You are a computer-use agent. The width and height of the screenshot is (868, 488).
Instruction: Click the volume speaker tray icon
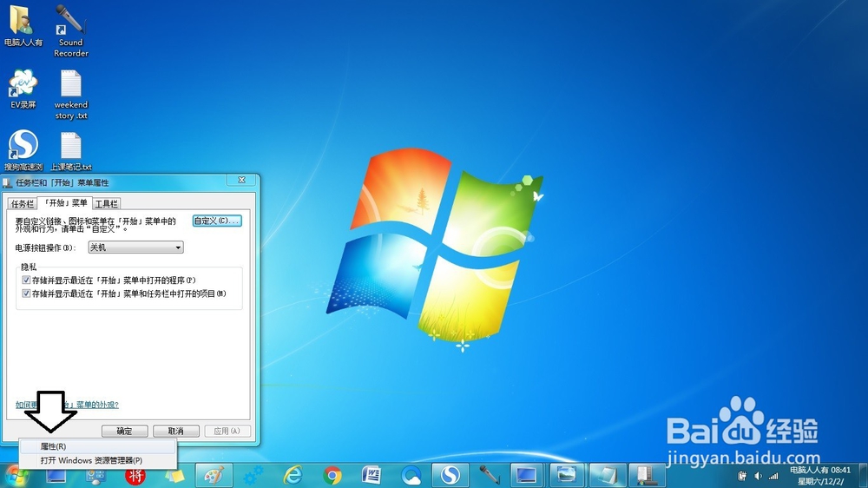click(759, 476)
